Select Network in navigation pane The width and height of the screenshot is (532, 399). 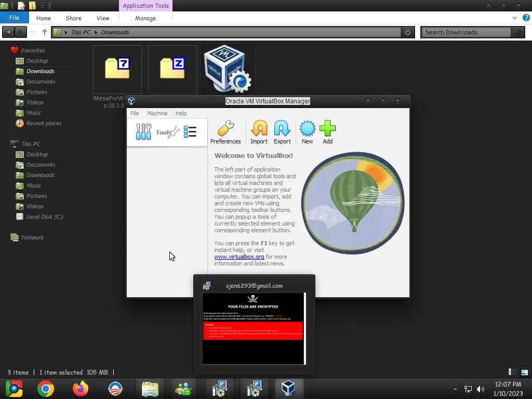[32, 237]
